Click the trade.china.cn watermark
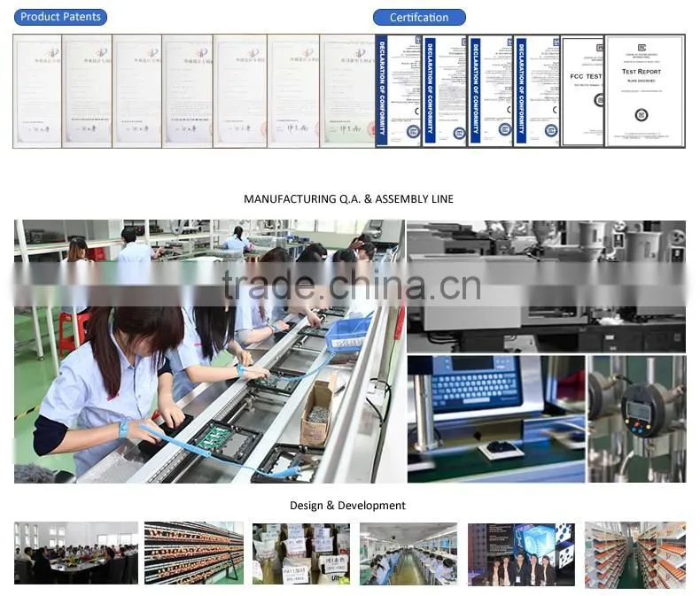This screenshot has width=700, height=596. click(352, 285)
